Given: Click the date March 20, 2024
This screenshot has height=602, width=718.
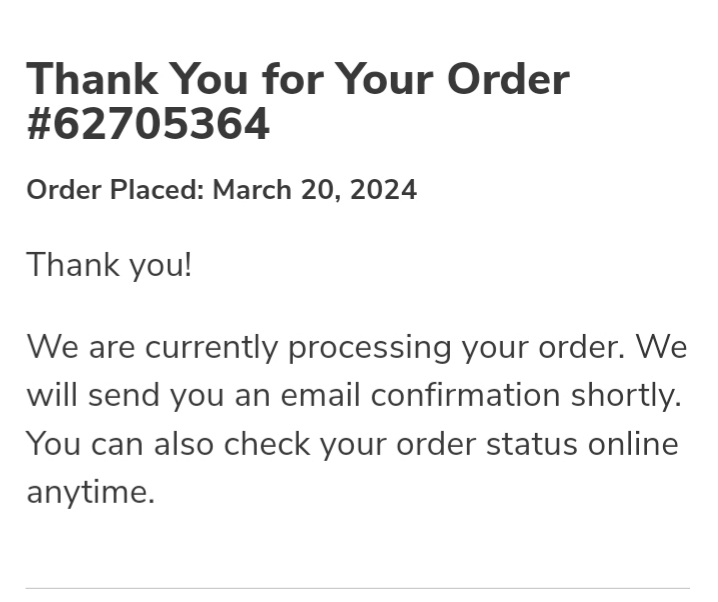Looking at the screenshot, I should 315,190.
